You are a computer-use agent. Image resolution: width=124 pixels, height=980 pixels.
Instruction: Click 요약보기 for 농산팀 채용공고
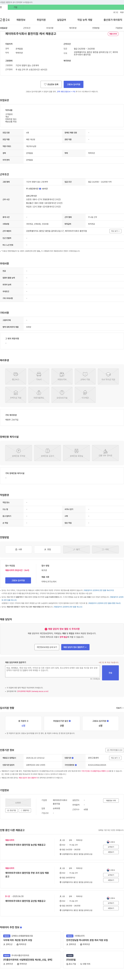click(x=111, y=847)
